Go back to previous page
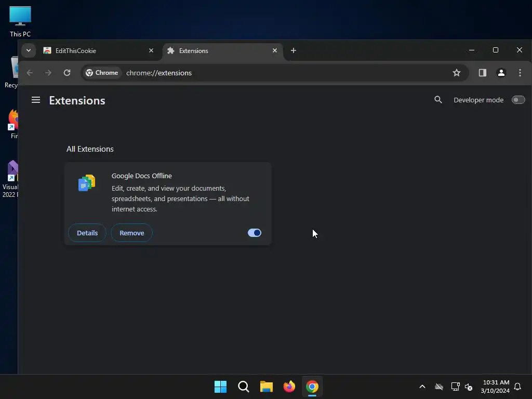This screenshot has height=399, width=532. (x=30, y=73)
